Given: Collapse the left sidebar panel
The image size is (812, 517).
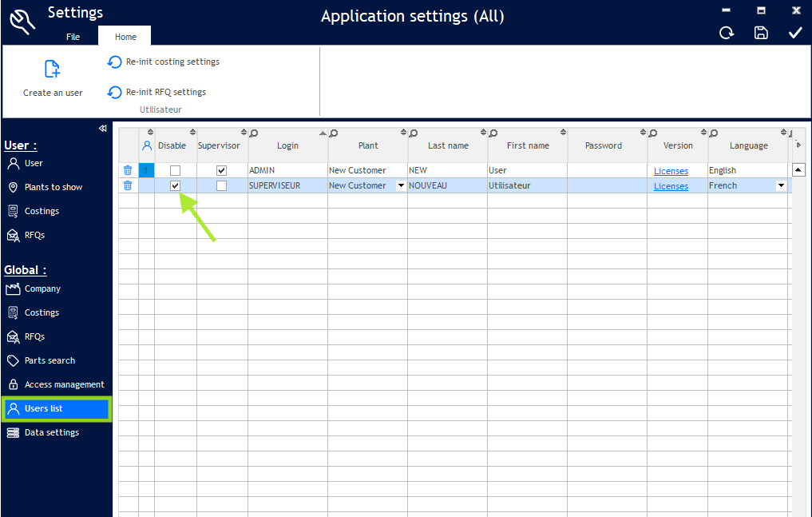Looking at the screenshot, I should pyautogui.click(x=102, y=129).
